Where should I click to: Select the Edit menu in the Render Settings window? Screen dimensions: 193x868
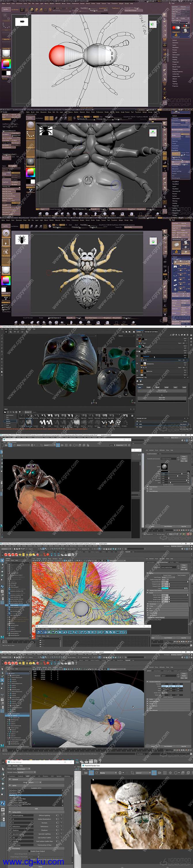coord(10,766)
